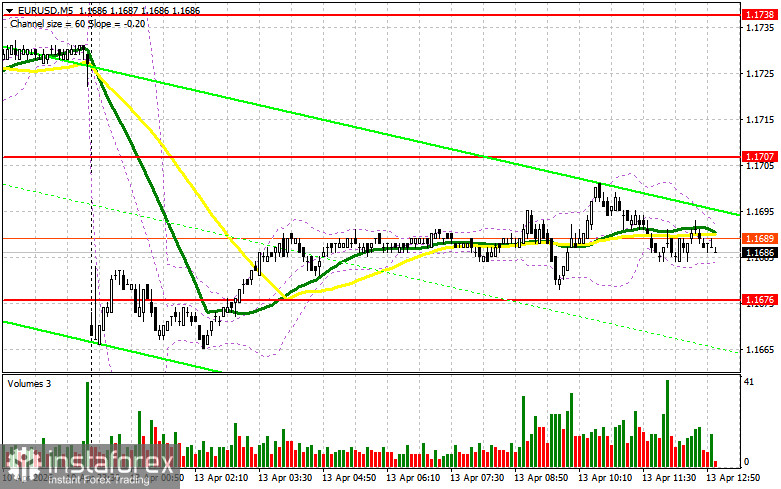Click the red 1.1676 price level label
This screenshot has width=781, height=489.
[760, 300]
